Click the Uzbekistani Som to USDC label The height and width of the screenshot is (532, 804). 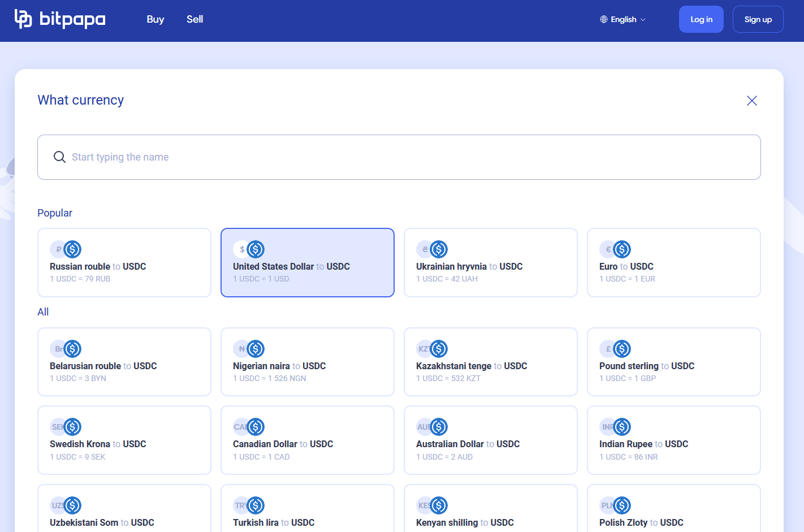pos(102,522)
